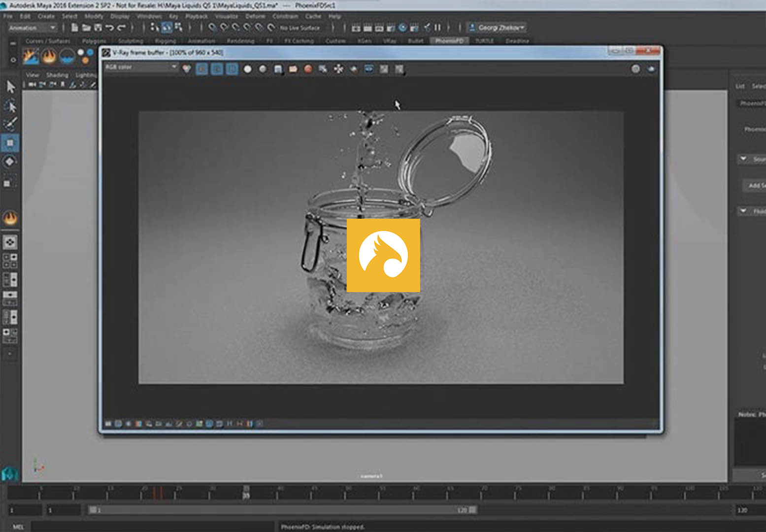Click the save image icon in V-Ray frame buffer

pos(278,69)
